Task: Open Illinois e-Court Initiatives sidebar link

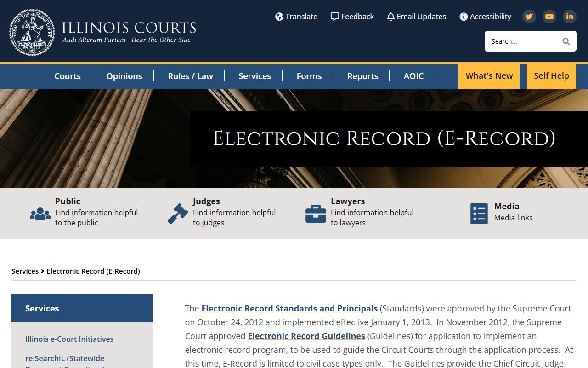Action: pos(69,339)
